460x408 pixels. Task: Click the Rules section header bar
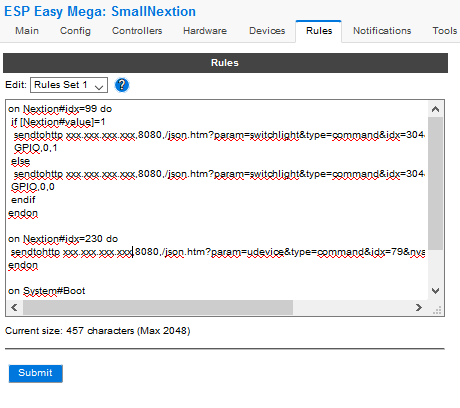tap(225, 63)
